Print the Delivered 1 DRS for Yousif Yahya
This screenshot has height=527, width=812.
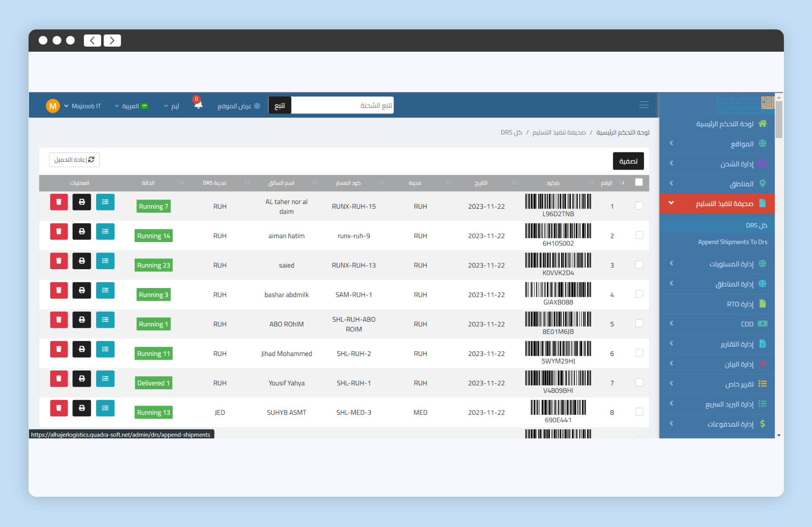point(82,379)
